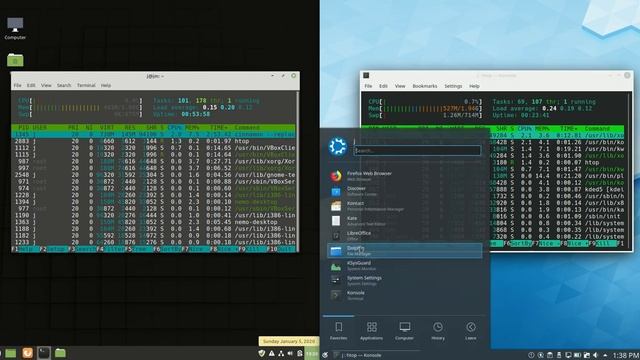The width and height of the screenshot is (640, 360).
Task: Open network tray icon in Mint panel
Action: pos(281,353)
